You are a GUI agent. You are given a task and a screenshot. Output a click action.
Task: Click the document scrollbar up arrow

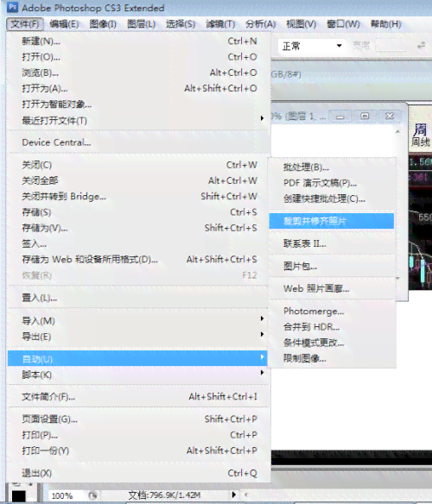point(398,131)
